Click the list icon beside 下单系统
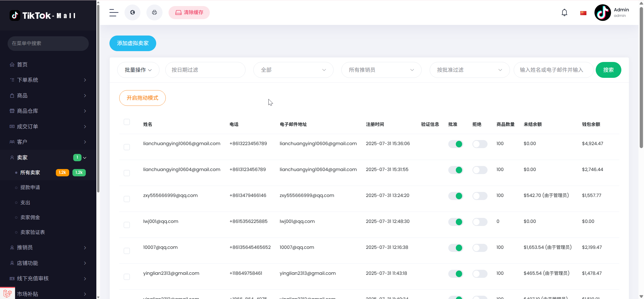 pos(12,80)
